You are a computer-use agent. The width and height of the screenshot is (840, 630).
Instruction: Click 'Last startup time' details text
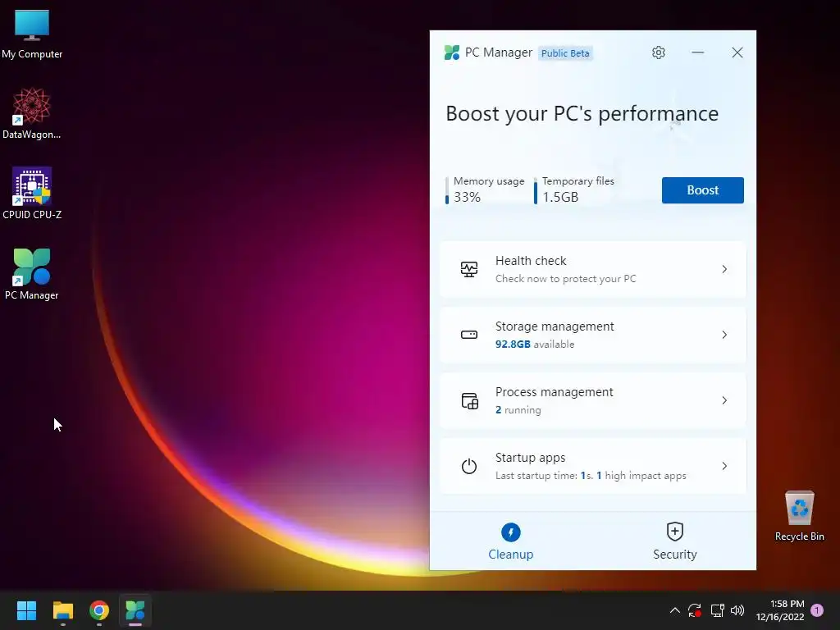591,476
